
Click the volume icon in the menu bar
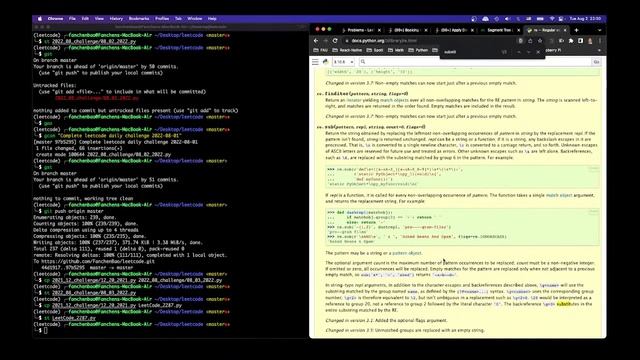click(507, 19)
